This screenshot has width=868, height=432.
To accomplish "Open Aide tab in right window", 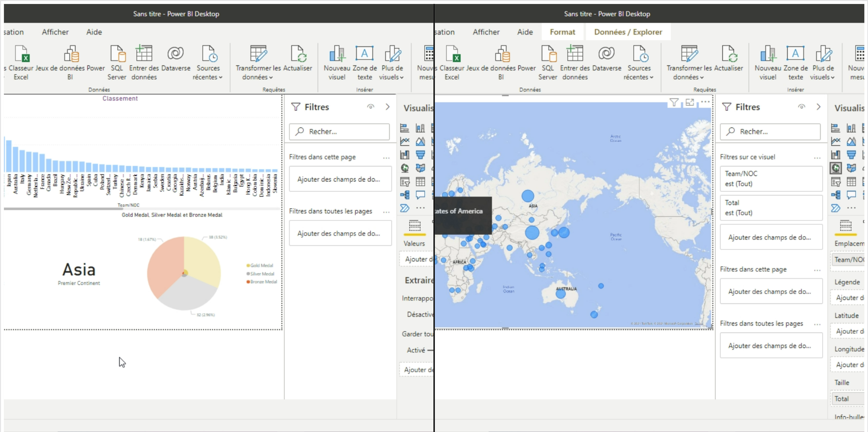I will click(525, 32).
